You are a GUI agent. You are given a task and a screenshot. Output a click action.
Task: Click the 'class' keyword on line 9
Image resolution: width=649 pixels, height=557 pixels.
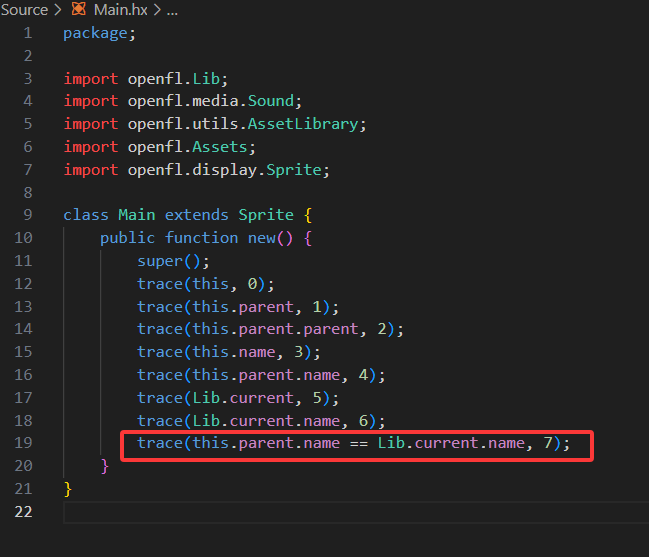pos(86,215)
